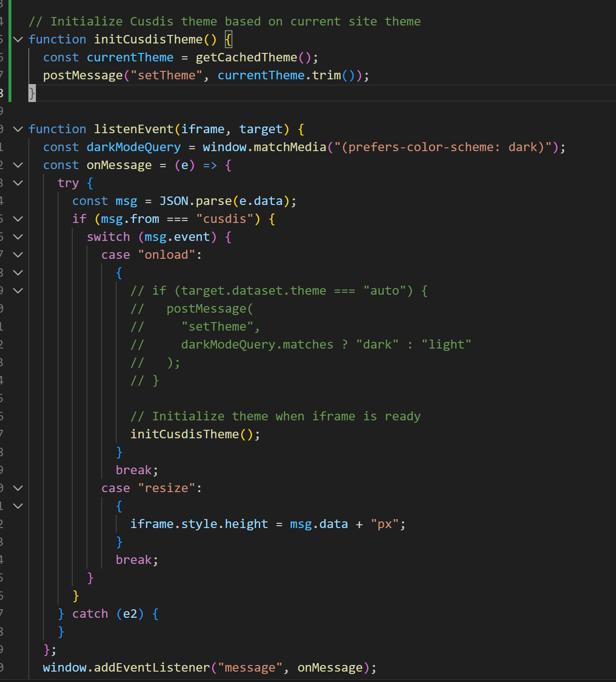Collapse the listenEvent function fold arrow

[x=18, y=129]
